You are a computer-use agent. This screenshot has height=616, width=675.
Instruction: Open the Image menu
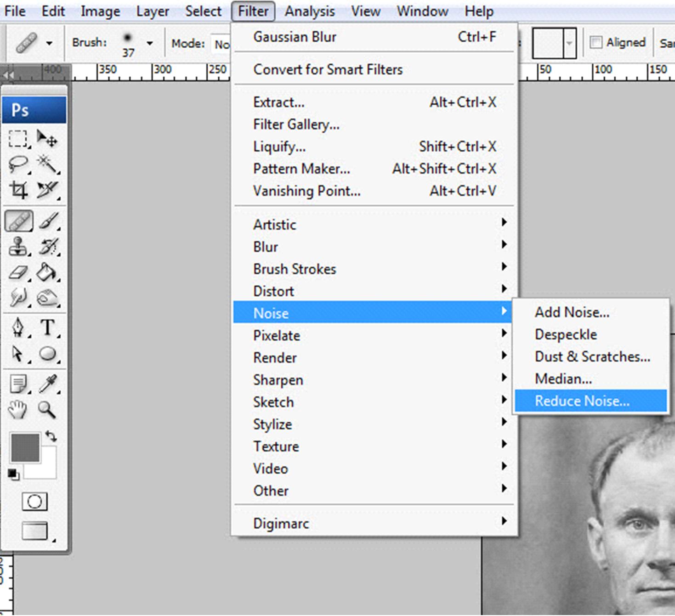[100, 11]
